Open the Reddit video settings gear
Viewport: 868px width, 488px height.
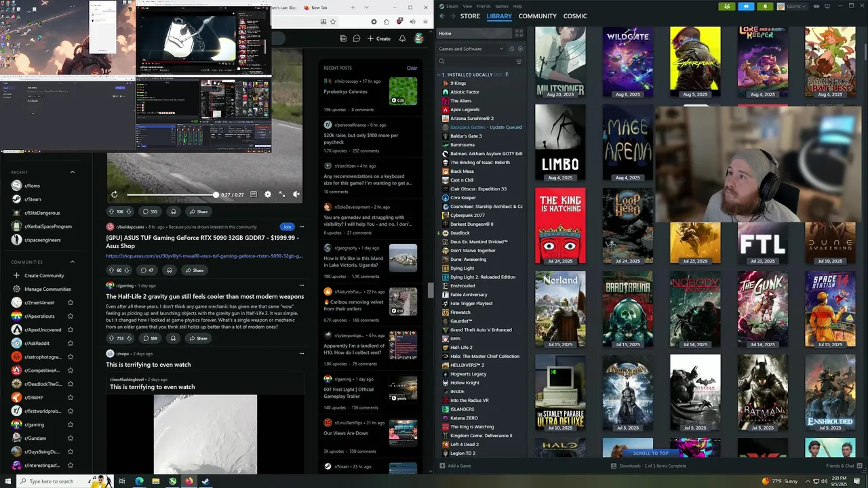[268, 195]
